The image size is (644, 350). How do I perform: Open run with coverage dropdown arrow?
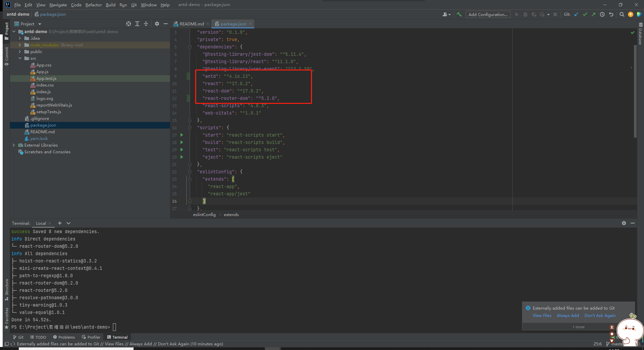pos(548,14)
